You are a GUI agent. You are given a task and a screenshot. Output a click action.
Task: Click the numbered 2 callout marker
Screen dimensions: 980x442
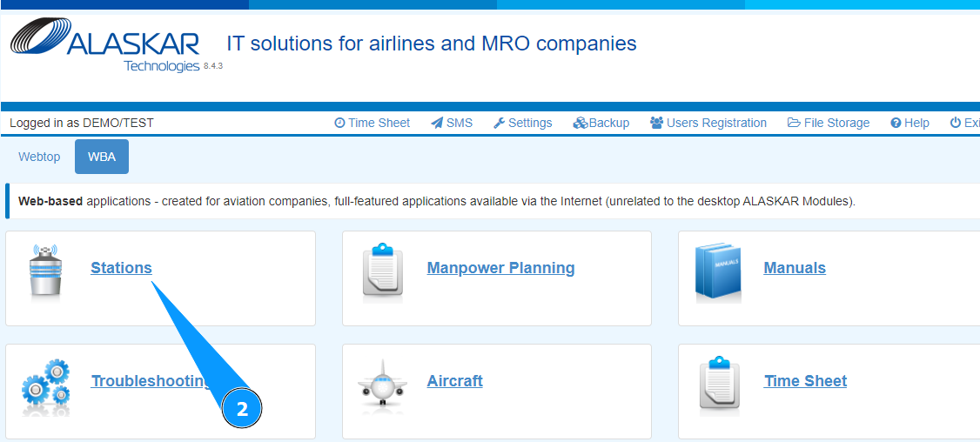(x=242, y=409)
